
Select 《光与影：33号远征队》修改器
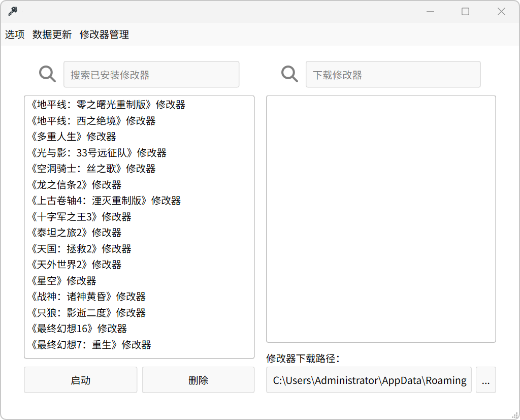[139, 152]
